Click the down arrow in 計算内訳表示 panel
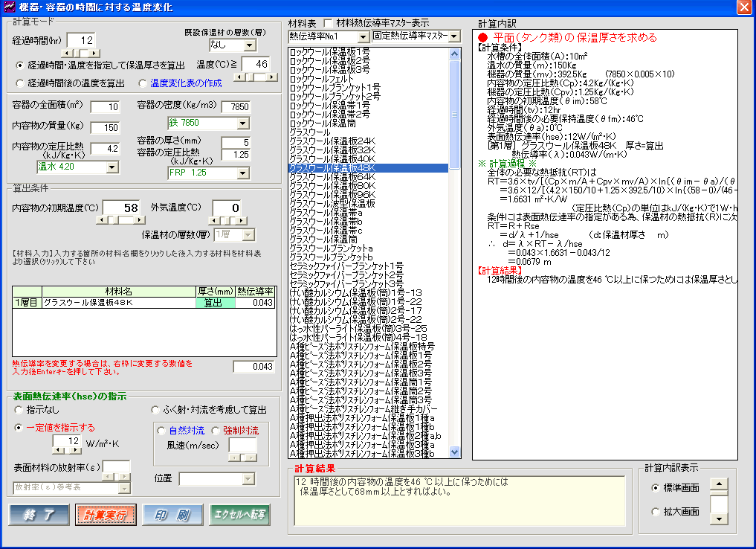This screenshot has height=549, width=756. coord(718,518)
